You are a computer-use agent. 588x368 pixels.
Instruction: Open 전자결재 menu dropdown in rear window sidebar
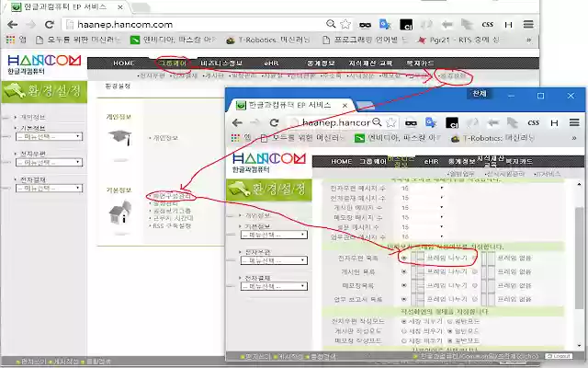49,188
